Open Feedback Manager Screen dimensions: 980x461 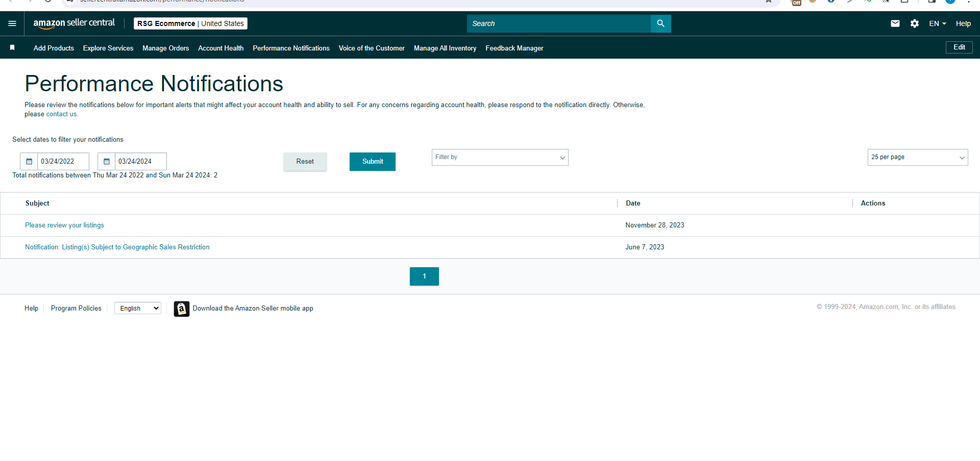[514, 48]
